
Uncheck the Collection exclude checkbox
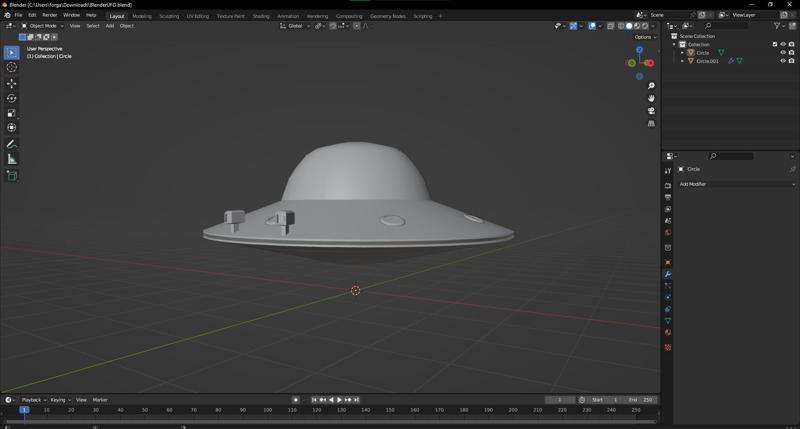[775, 44]
